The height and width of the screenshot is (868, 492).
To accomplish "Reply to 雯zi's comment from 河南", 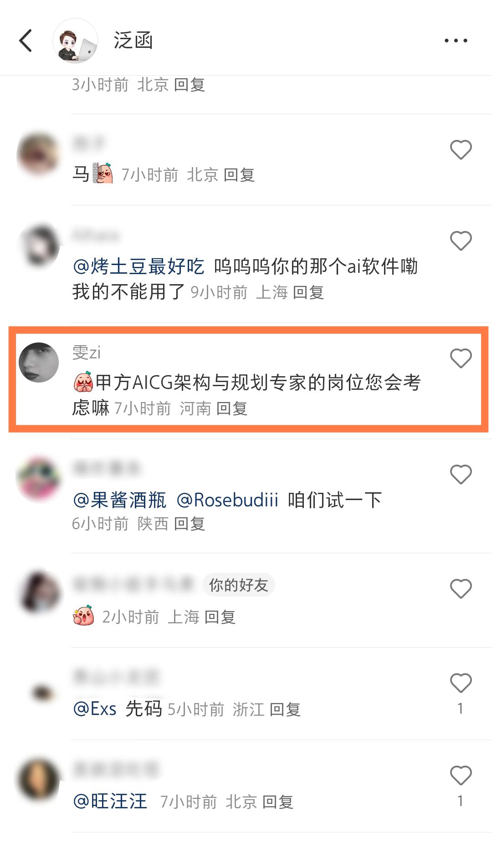I will coord(232,408).
